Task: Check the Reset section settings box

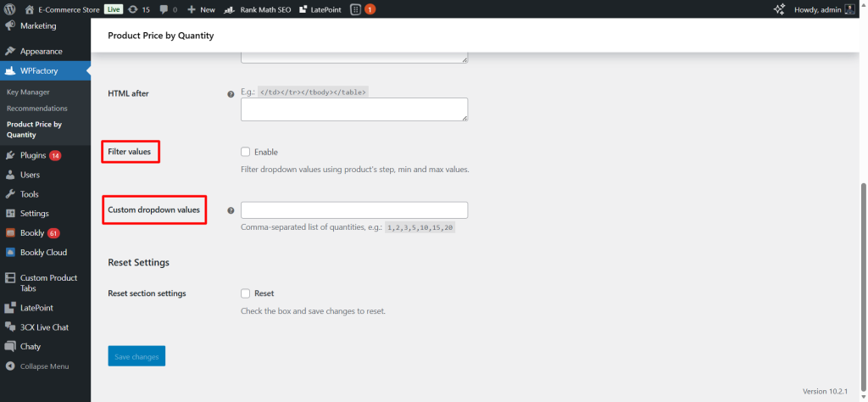Action: coord(246,293)
